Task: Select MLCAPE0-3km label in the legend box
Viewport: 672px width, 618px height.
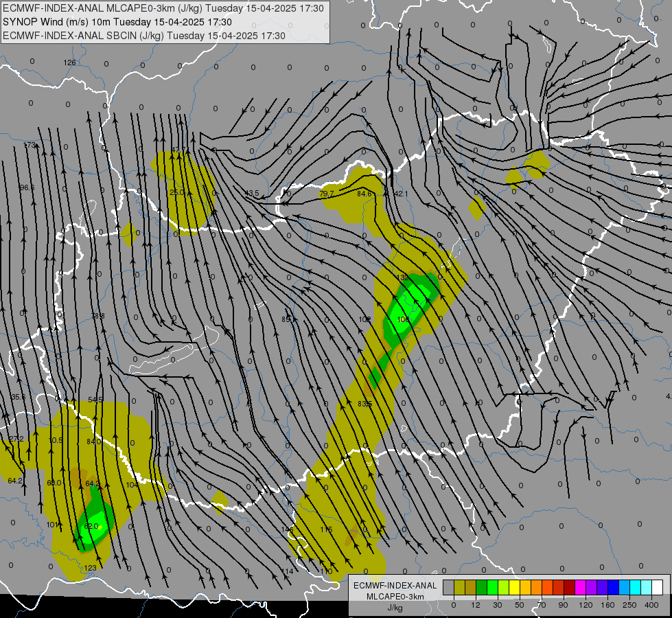Action: (395, 597)
